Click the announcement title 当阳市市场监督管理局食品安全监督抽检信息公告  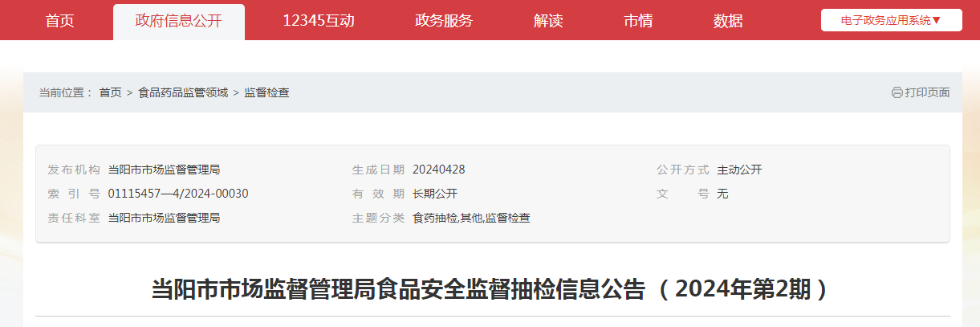click(x=398, y=289)
